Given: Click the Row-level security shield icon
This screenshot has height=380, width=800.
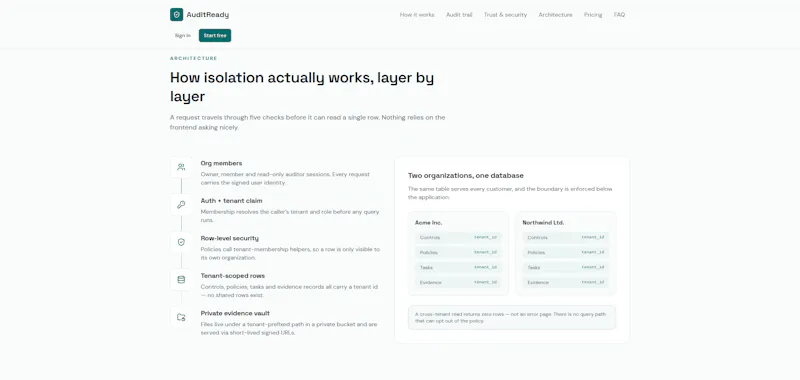Looking at the screenshot, I should [181, 242].
